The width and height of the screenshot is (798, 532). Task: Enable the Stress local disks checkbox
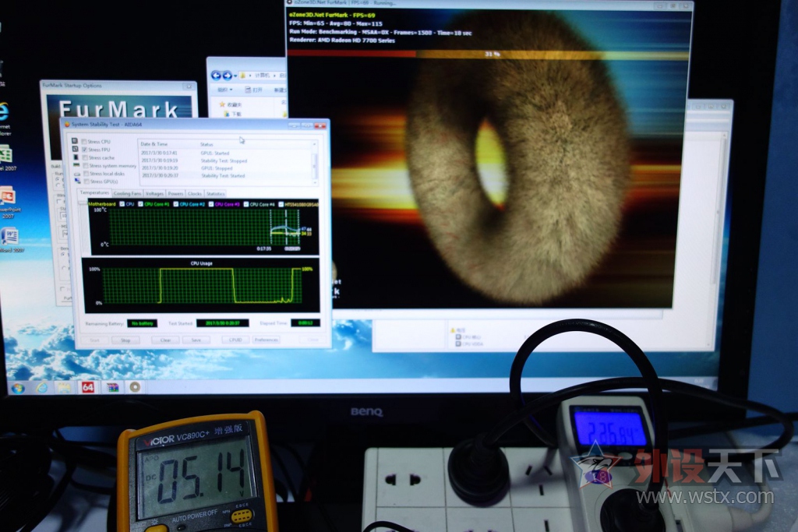86,174
